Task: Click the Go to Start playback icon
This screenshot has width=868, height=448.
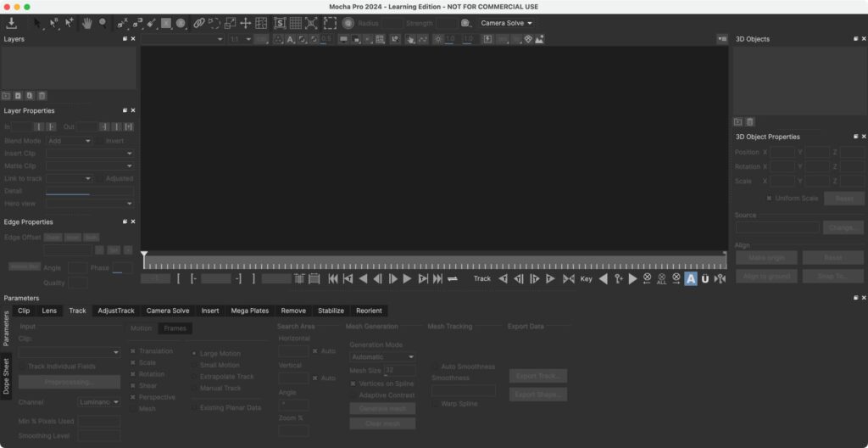Action: (333, 279)
